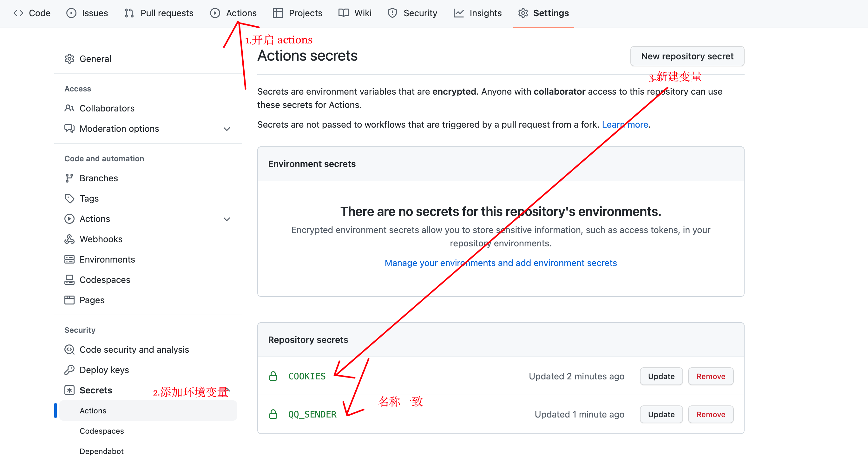The width and height of the screenshot is (868, 461).
Task: Open Issues via its circle icon
Action: (x=71, y=13)
